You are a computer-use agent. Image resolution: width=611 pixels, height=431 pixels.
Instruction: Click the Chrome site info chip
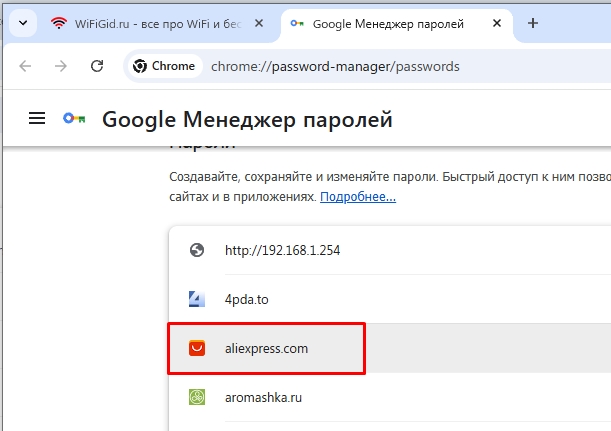[x=163, y=66]
